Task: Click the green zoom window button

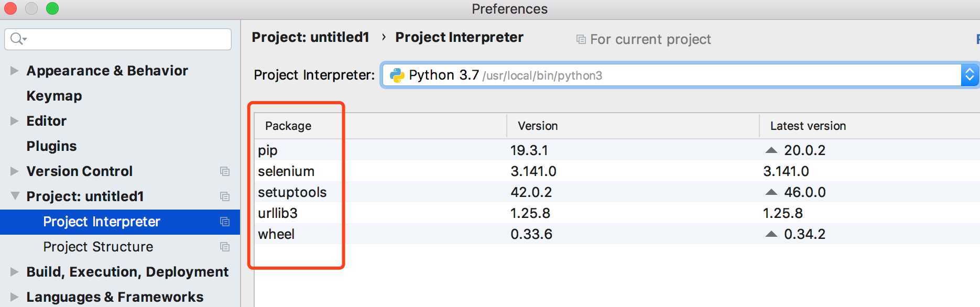Action: [x=52, y=8]
